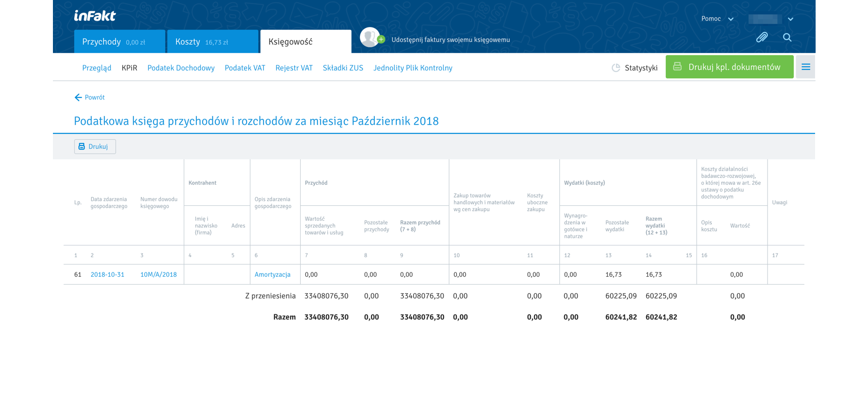The image size is (868, 400).
Task: Click Z przeniesienia value 60225,09 in Razem wydatki
Action: point(661,296)
